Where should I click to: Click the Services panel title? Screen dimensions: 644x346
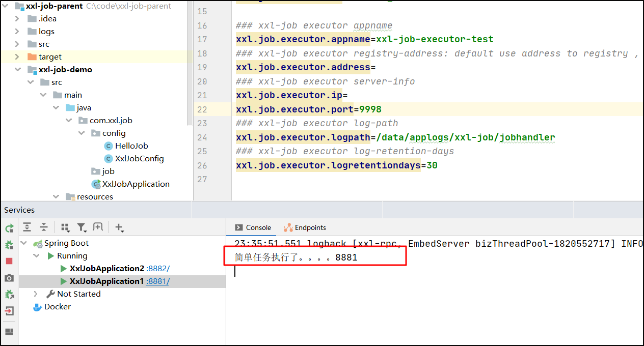pos(19,210)
